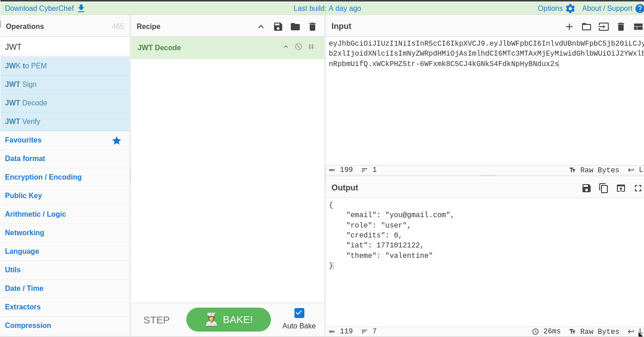644x337 pixels.
Task: Expand the Encryption / Encoding category
Action: [43, 177]
